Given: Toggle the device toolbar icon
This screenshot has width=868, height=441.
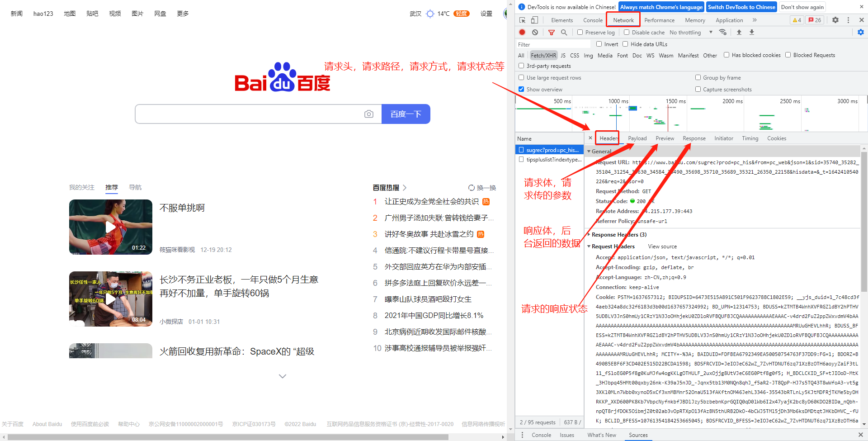Looking at the screenshot, I should pyautogui.click(x=534, y=20).
